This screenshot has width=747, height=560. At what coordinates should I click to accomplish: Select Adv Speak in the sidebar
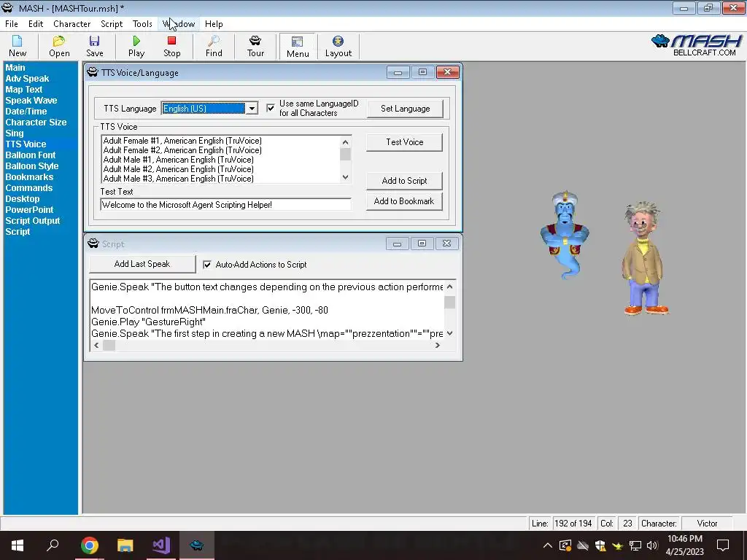(27, 79)
